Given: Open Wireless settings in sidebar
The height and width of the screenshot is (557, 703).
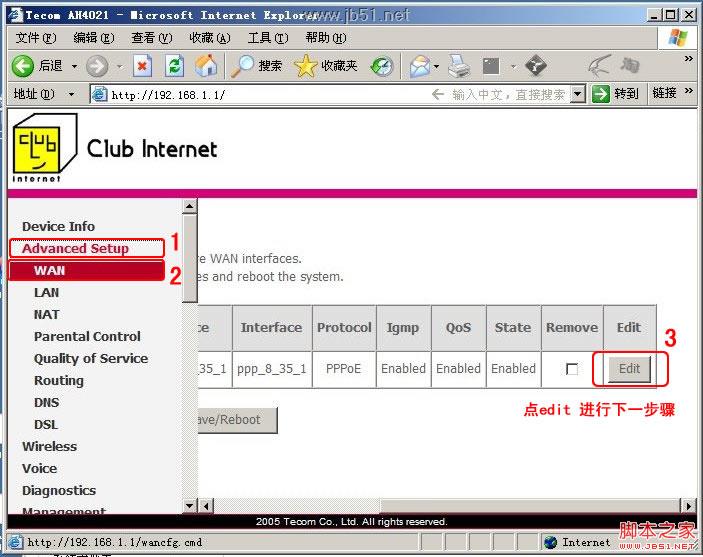Looking at the screenshot, I should coord(49,446).
